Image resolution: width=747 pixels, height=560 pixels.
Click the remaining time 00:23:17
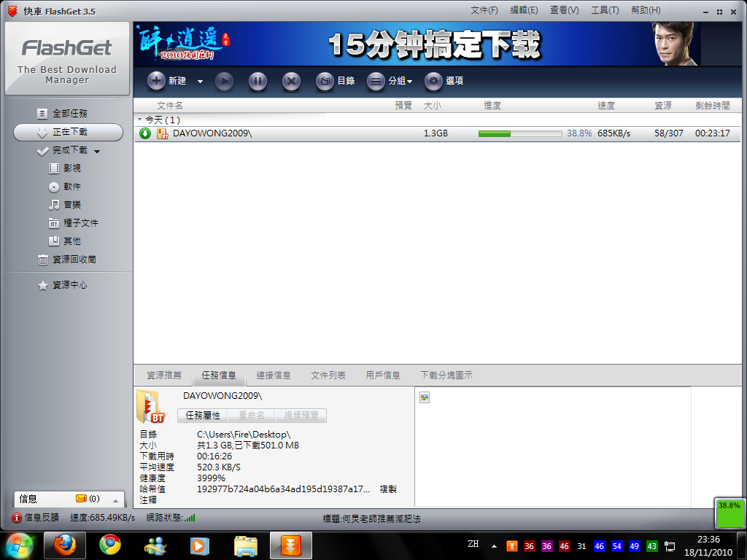click(x=712, y=133)
